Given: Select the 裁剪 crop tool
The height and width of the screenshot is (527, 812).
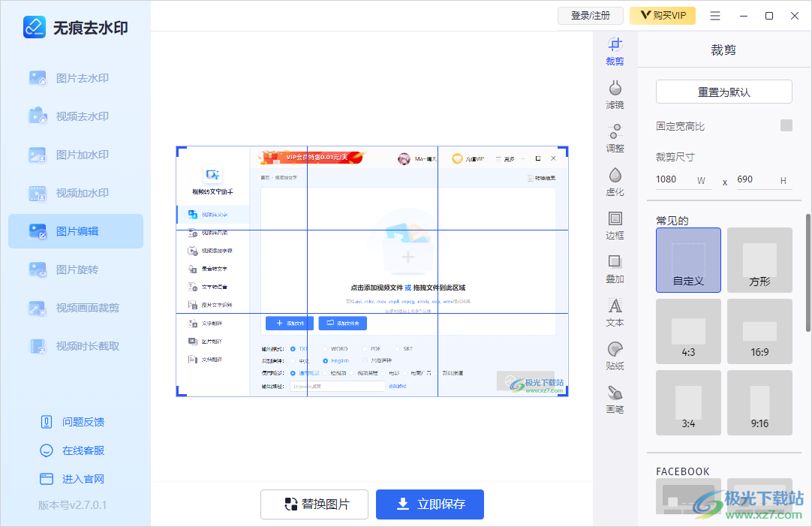Looking at the screenshot, I should point(615,51).
